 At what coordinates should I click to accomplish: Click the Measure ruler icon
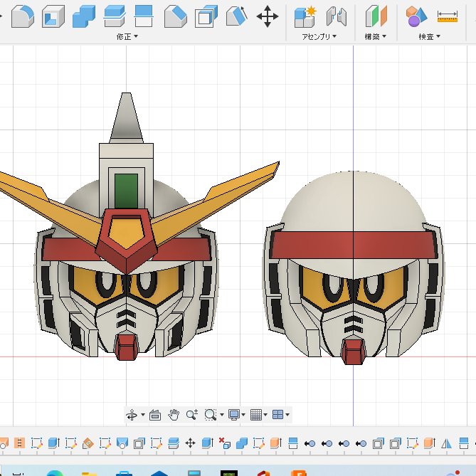point(447,16)
